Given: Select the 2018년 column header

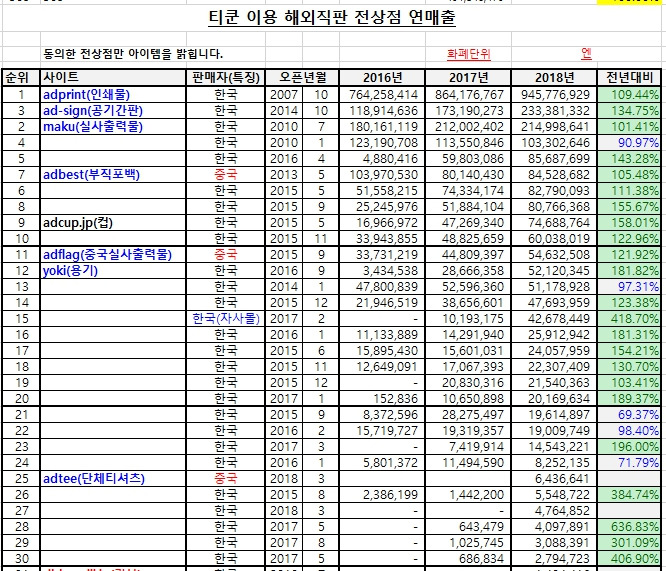Looking at the screenshot, I should (554, 77).
